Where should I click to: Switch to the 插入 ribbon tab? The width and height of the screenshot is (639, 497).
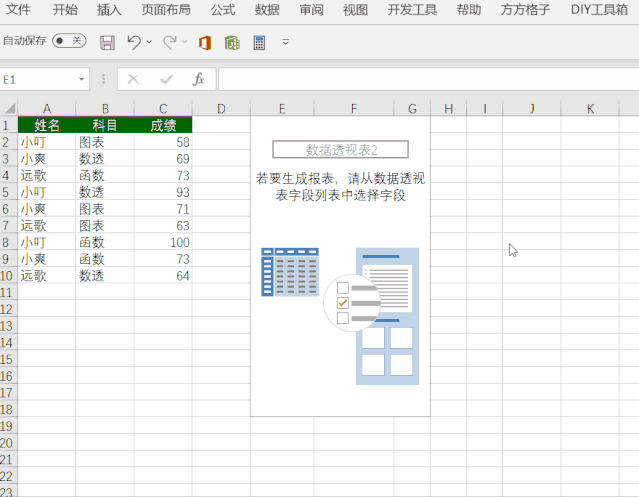109,9
